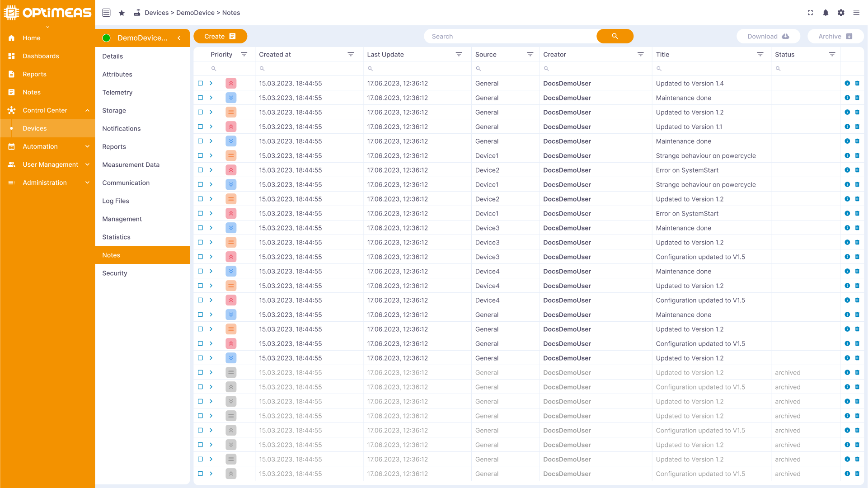Image resolution: width=868 pixels, height=488 pixels.
Task: Select checkbox for Updated to Version 1.4 row
Action: (x=200, y=83)
